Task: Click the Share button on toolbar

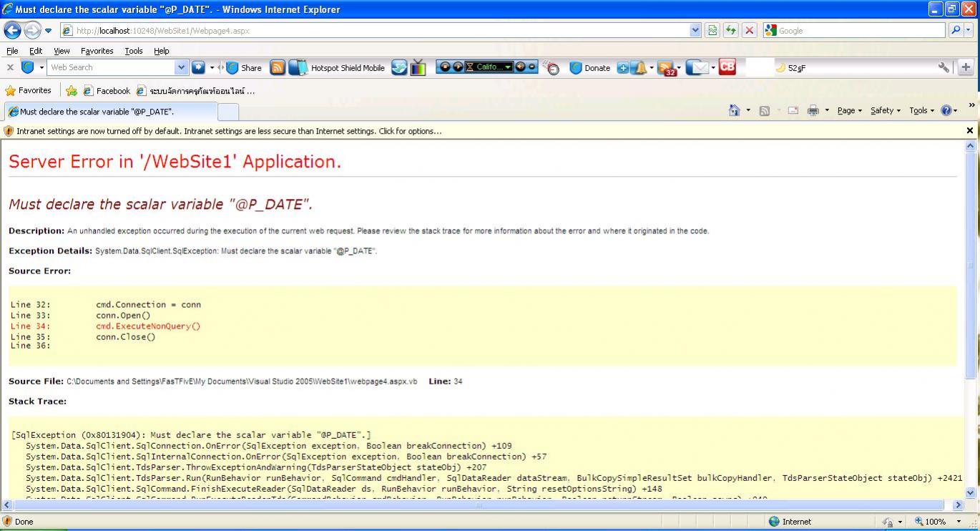Action: coord(244,68)
